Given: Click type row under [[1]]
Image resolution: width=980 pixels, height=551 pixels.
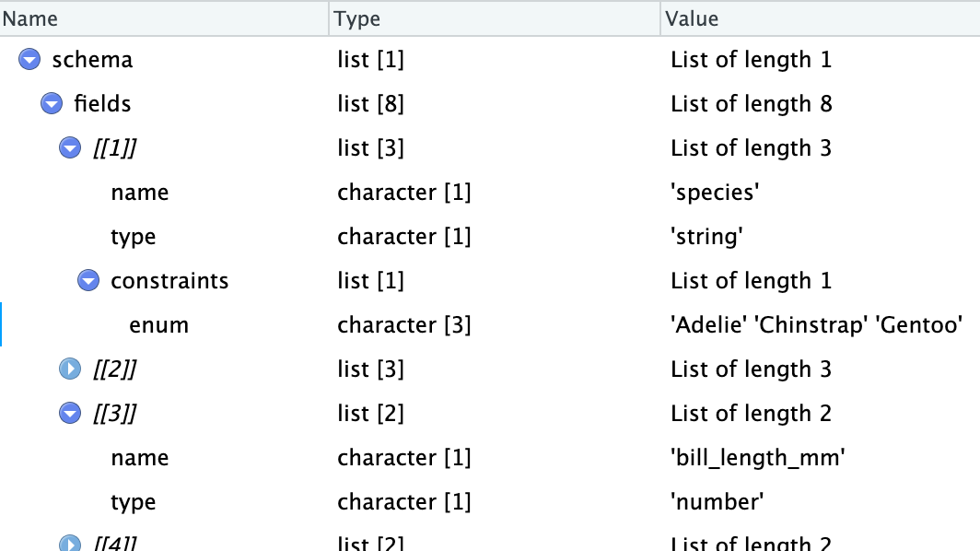Looking at the screenshot, I should 490,237.
